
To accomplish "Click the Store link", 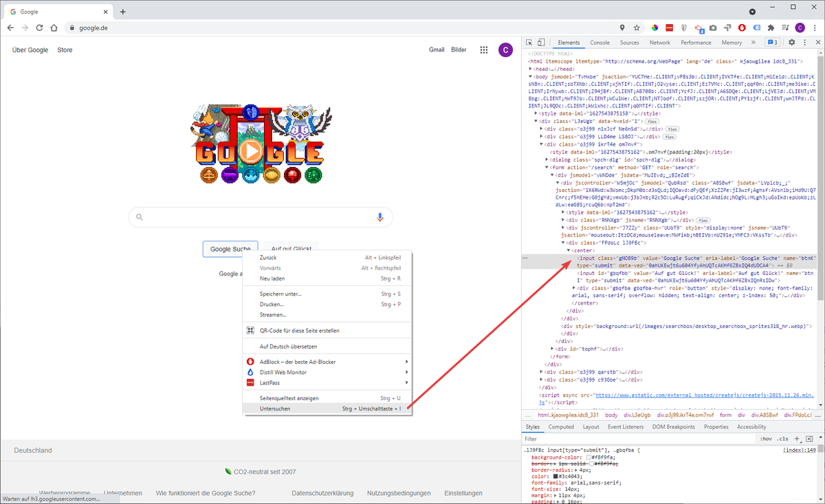I will point(65,50).
